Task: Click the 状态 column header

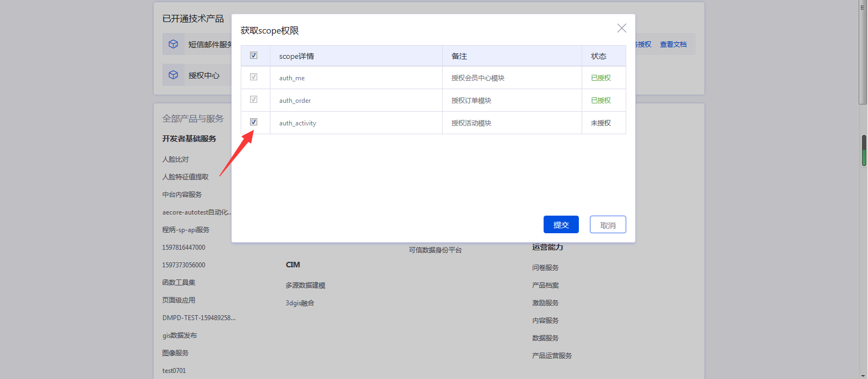Action: pos(599,56)
